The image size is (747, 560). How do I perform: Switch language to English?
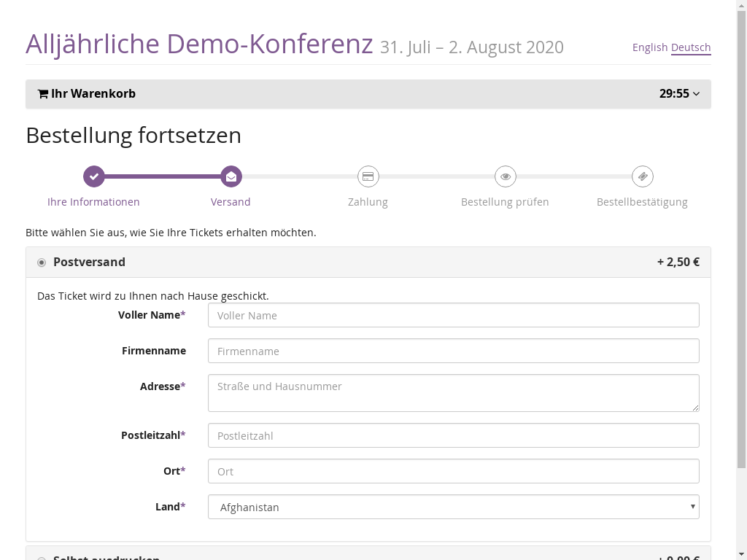649,47
